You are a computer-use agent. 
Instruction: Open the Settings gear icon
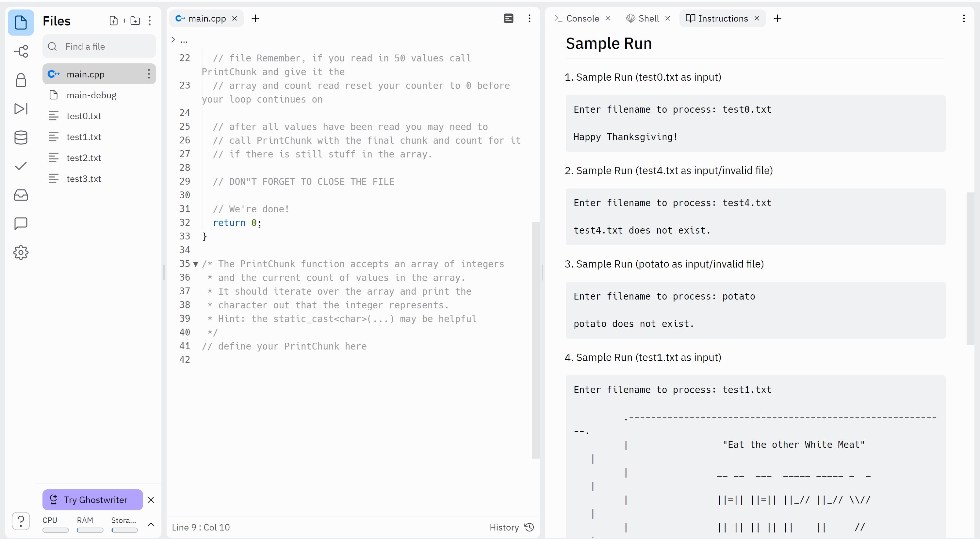click(21, 253)
